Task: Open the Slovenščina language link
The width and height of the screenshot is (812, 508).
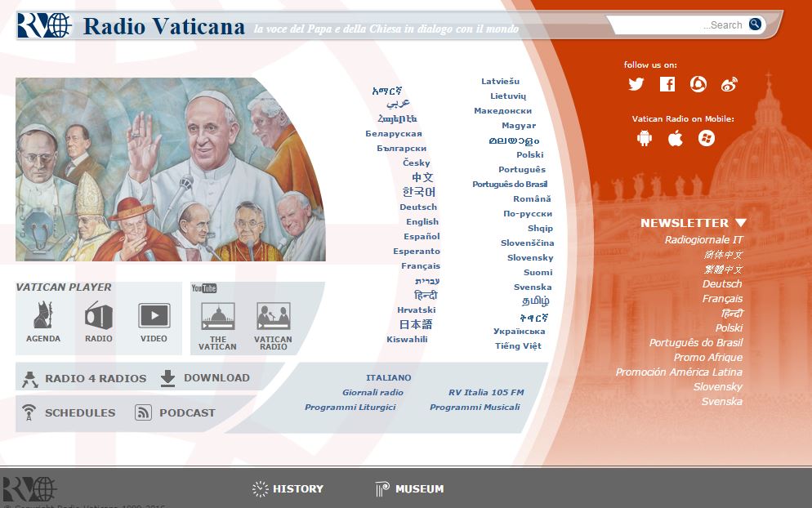Action: point(527,243)
